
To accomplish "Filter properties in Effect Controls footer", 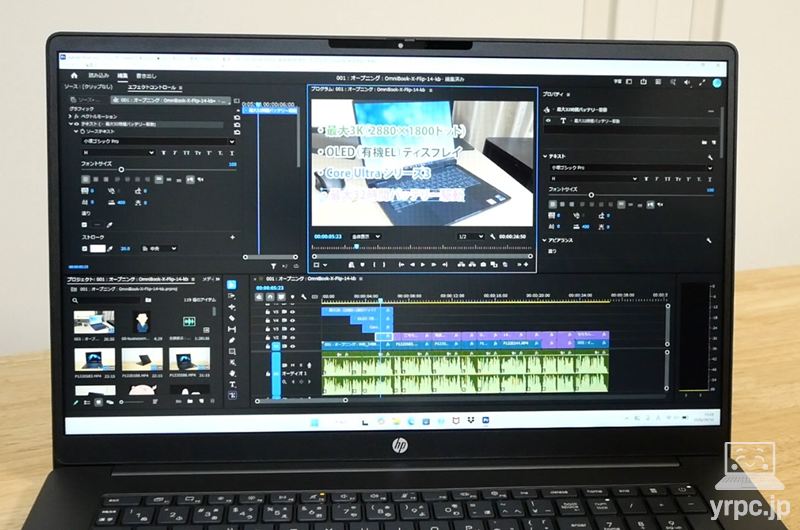I will pyautogui.click(x=273, y=266).
